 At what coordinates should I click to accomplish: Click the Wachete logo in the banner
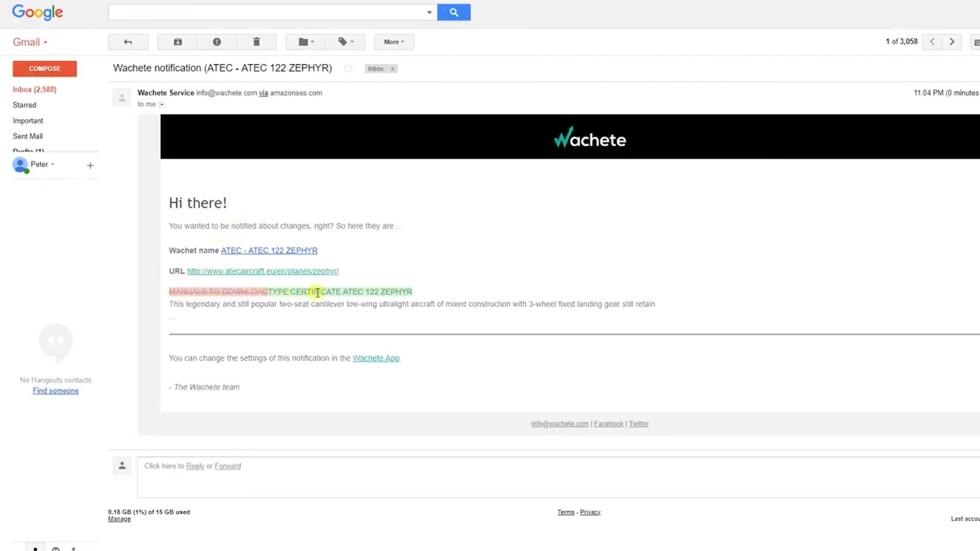(590, 138)
